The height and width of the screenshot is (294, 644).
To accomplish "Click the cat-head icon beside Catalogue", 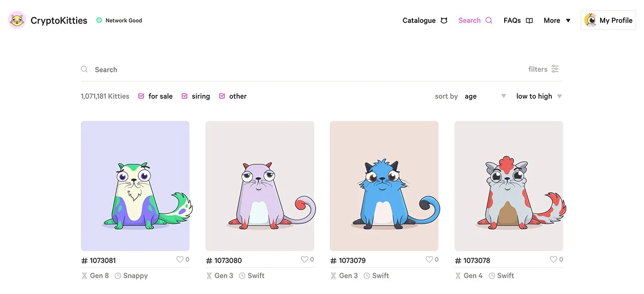I will [444, 20].
